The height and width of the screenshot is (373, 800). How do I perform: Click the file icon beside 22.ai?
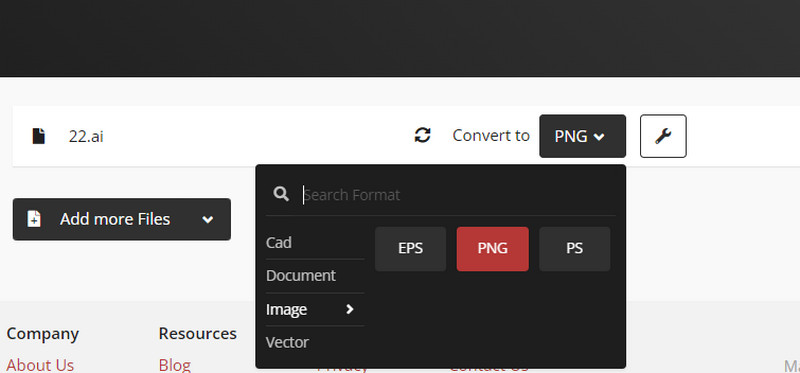pyautogui.click(x=39, y=136)
